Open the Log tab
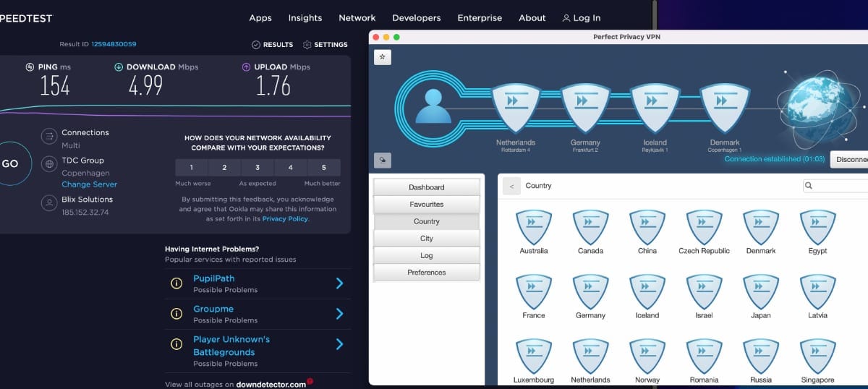 pos(427,255)
